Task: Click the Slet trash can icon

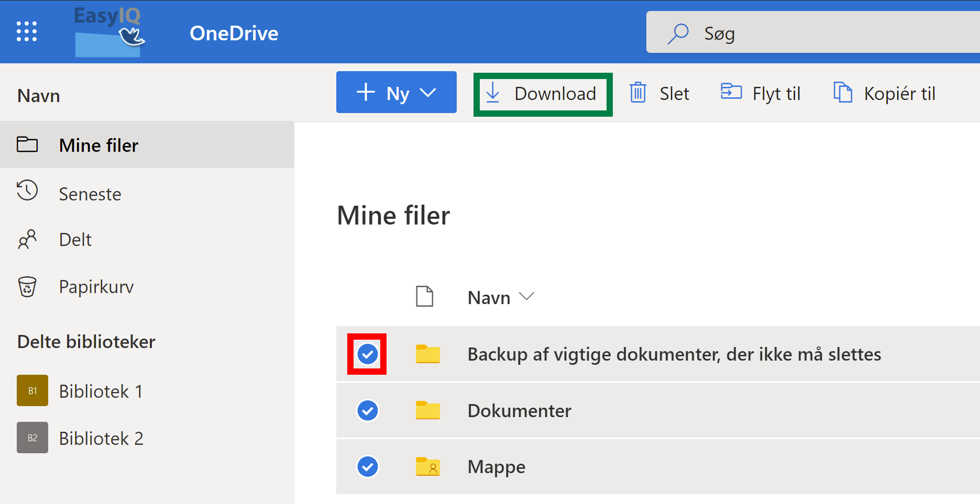Action: (637, 93)
